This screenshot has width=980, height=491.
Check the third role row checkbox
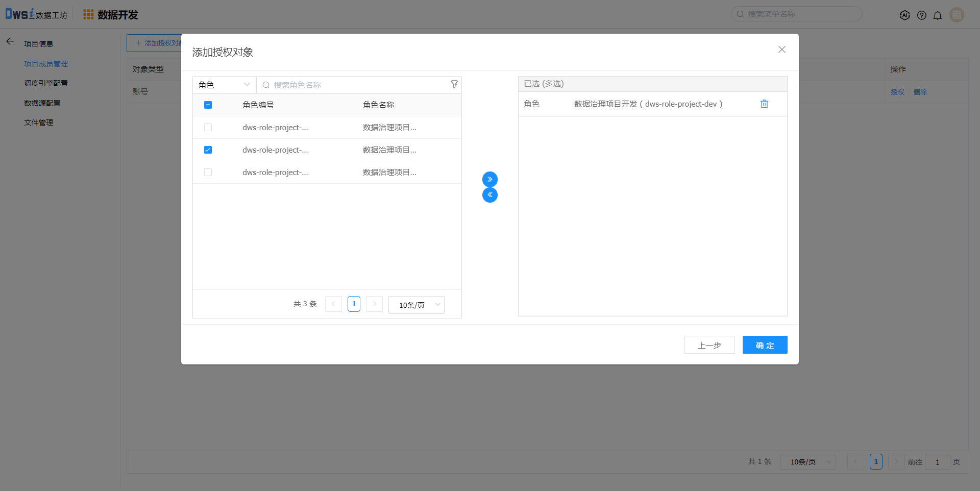(208, 173)
